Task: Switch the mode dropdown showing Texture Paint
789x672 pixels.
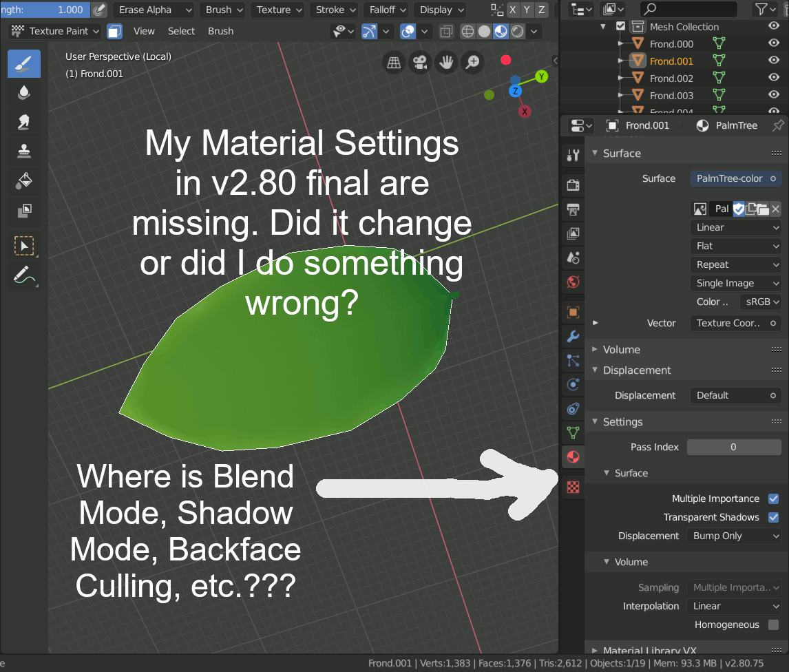Action: point(54,31)
